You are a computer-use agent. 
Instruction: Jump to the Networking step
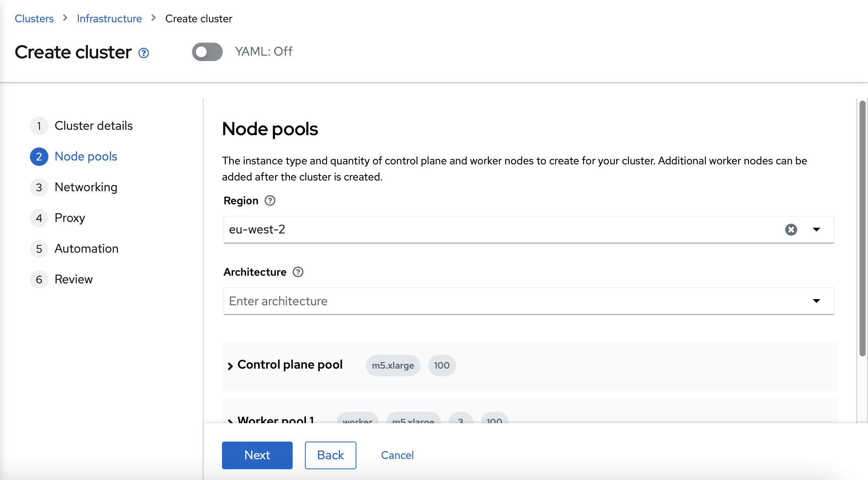tap(74, 187)
